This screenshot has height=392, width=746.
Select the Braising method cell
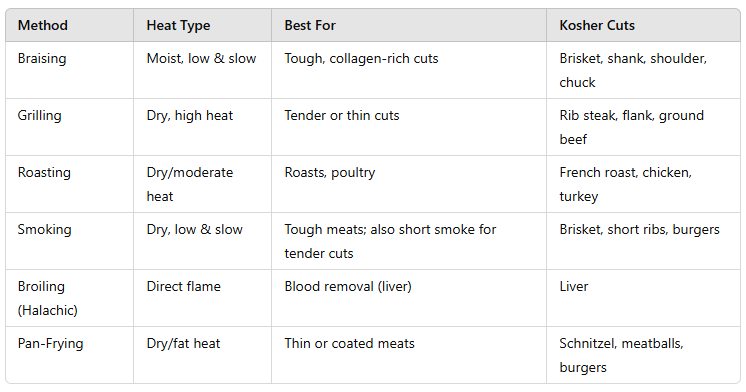click(x=69, y=70)
